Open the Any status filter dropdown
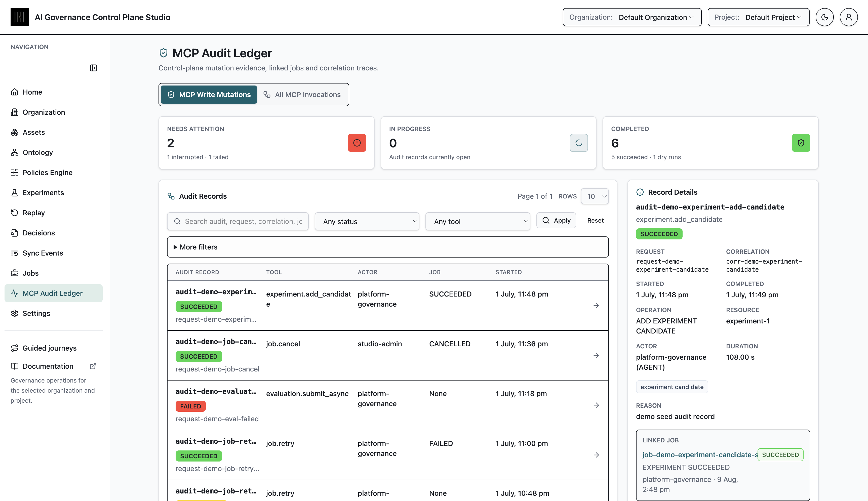The image size is (868, 501). pyautogui.click(x=367, y=221)
